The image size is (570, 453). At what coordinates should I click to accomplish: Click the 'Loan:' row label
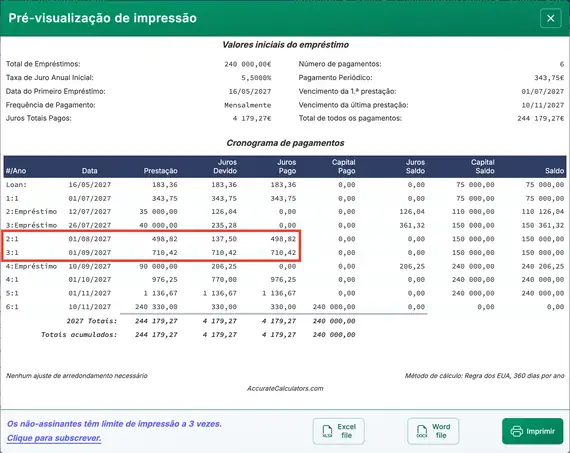click(x=16, y=185)
